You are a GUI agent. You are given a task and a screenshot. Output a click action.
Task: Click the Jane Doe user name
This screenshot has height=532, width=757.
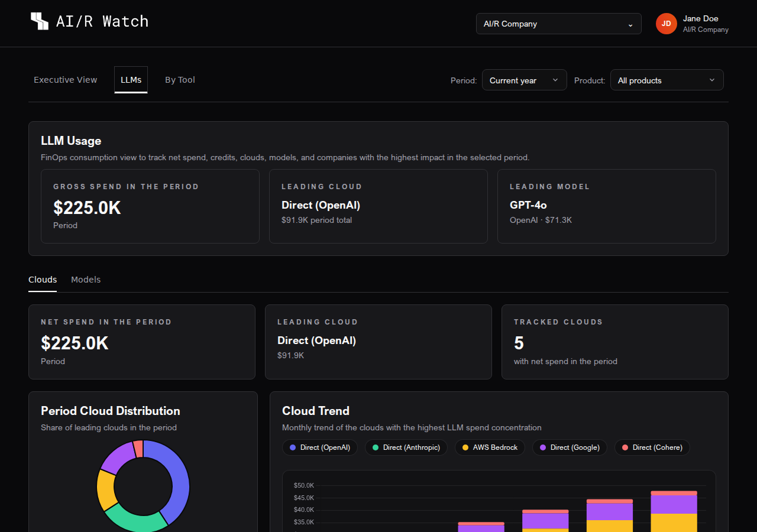click(701, 18)
